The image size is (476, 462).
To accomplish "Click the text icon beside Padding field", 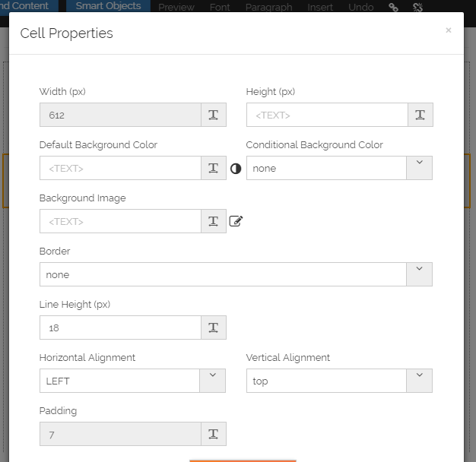I will [214, 434].
